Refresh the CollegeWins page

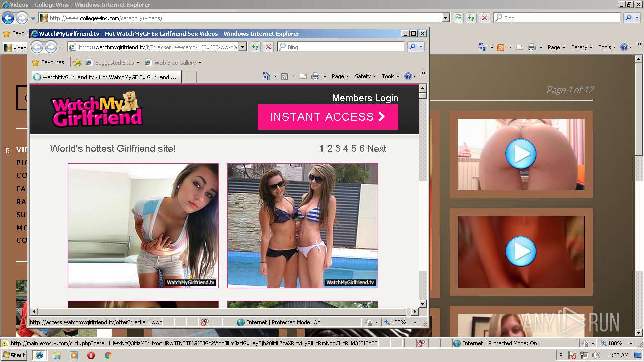tap(471, 18)
